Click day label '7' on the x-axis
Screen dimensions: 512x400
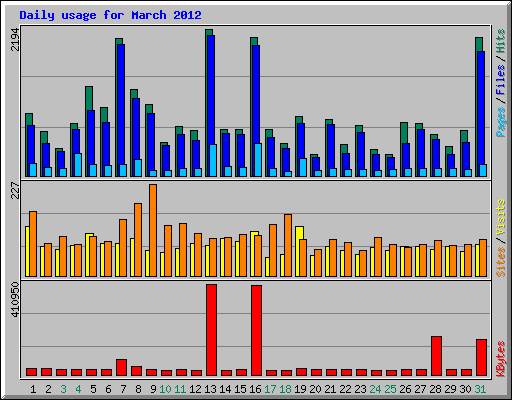point(123,389)
